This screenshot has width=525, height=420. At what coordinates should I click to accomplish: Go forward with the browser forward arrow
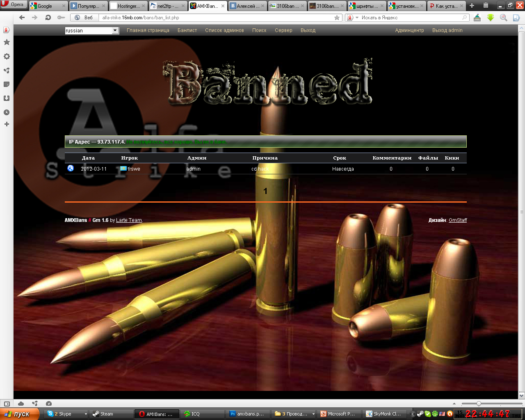tap(35, 18)
